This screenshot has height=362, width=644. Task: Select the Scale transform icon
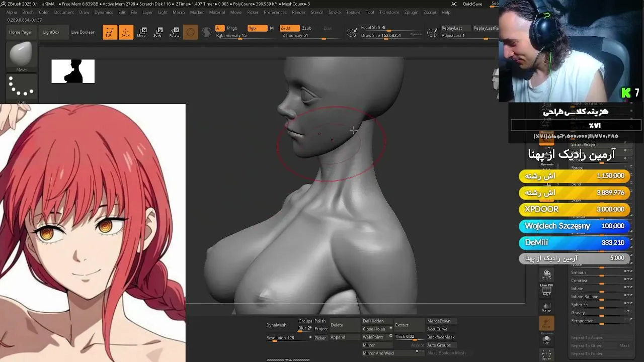click(x=158, y=32)
